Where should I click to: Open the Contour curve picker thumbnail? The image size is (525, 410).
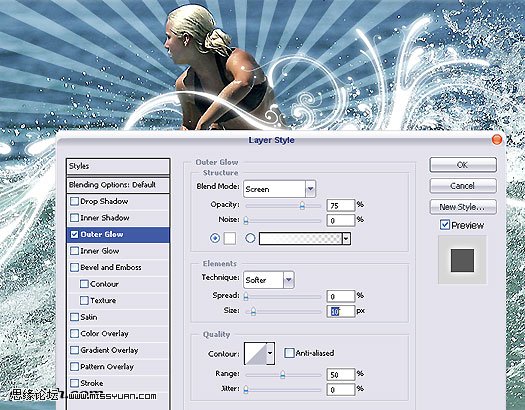coord(256,353)
